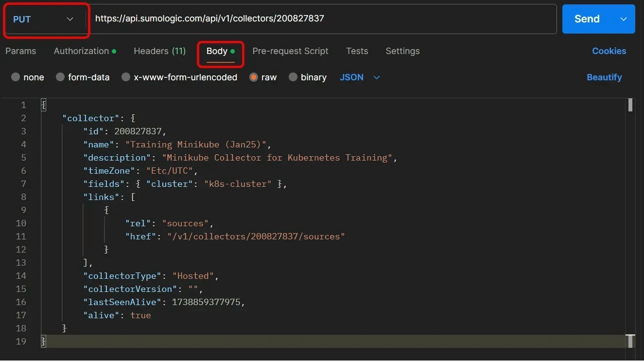Click the editor's vertical scrollbar
The height and width of the screenshot is (362, 644).
coord(630,105)
